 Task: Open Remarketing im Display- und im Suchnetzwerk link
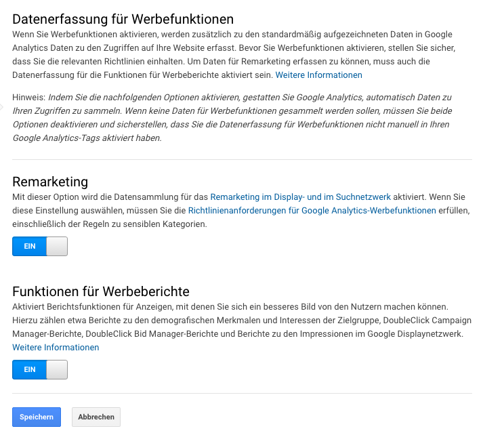click(x=301, y=197)
